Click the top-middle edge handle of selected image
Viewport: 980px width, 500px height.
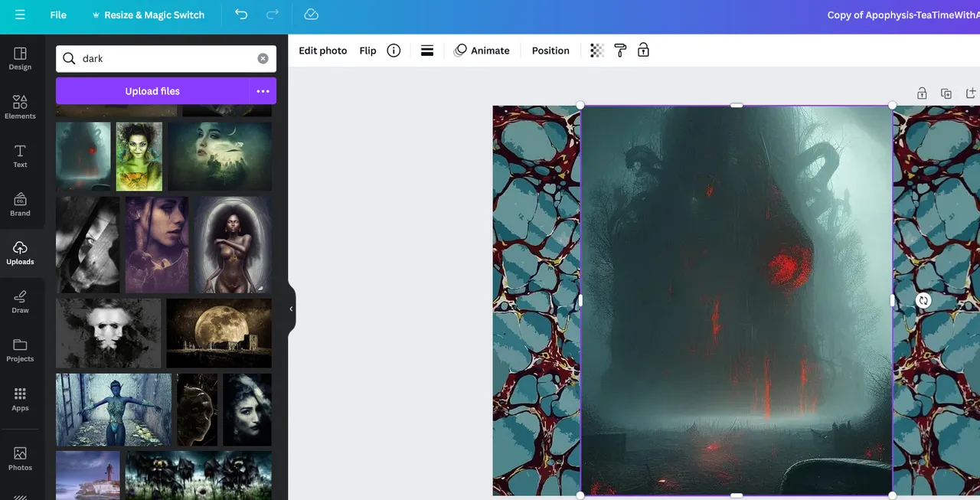click(x=737, y=106)
